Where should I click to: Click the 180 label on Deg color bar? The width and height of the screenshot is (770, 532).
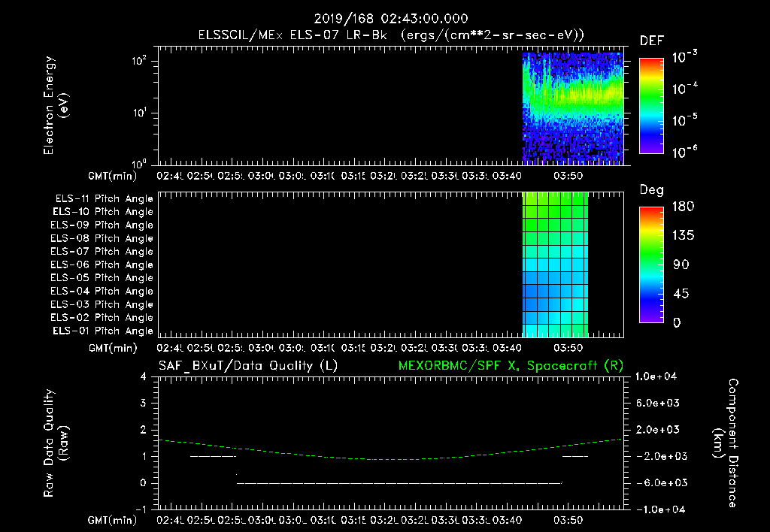(x=683, y=207)
